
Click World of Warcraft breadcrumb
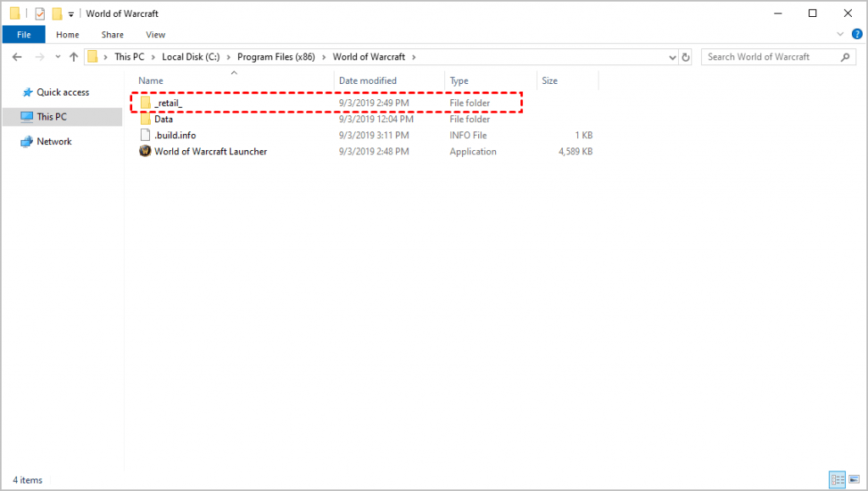pos(369,57)
